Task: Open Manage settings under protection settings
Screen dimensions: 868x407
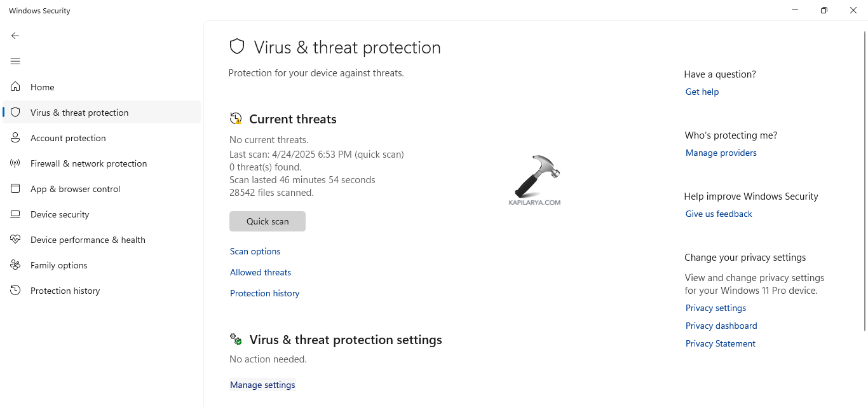Action: [262, 385]
